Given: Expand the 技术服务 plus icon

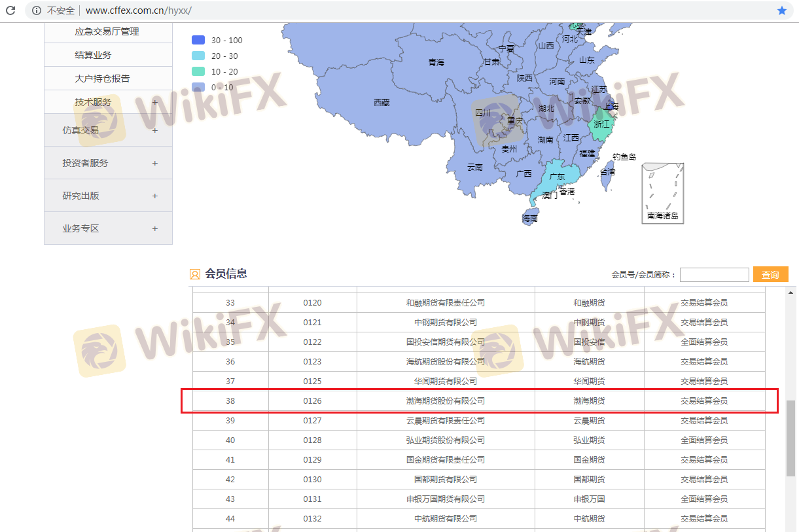Looking at the screenshot, I should tap(155, 102).
